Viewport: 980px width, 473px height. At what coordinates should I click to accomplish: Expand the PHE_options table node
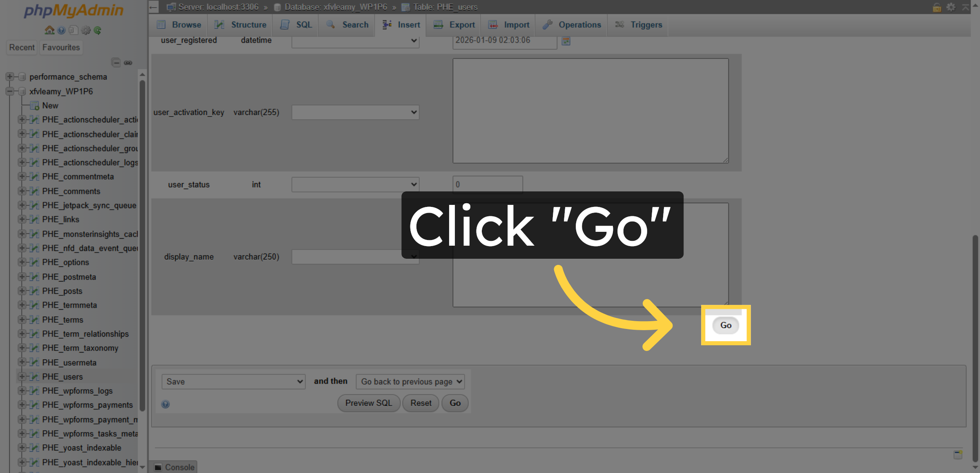coord(22,262)
